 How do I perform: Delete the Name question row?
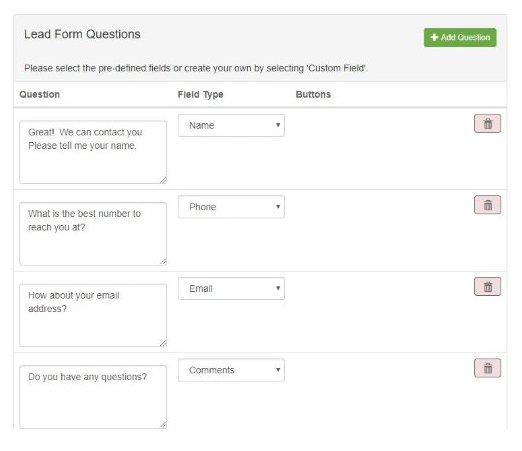[487, 124]
